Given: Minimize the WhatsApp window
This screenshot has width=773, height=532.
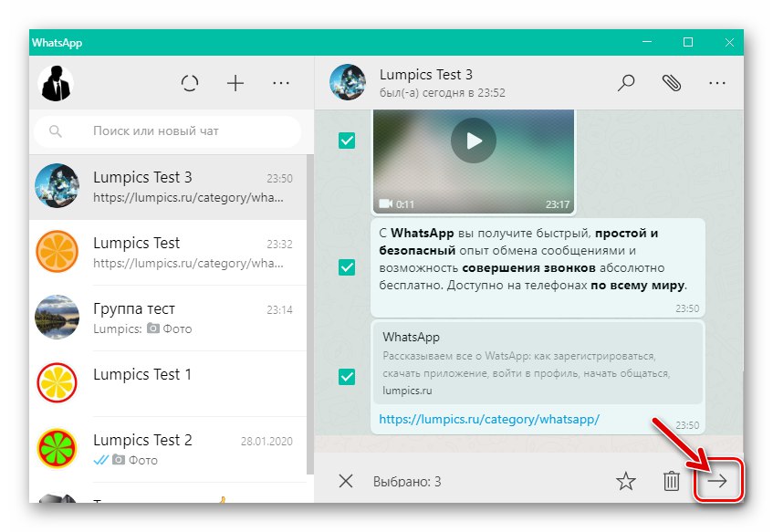Looking at the screenshot, I should click(647, 42).
